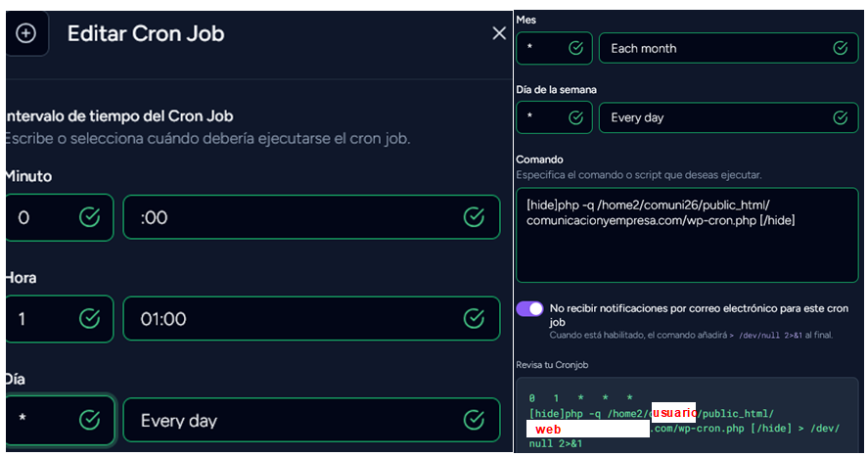Click the checkmark icon in Each month field
Screen dimensions: 868x457
[840, 48]
